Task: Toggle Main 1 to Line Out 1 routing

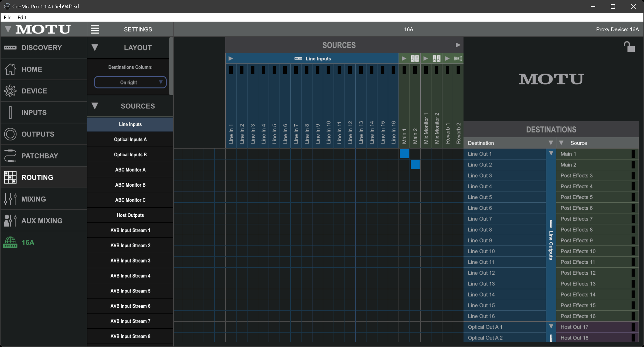Action: pos(404,154)
